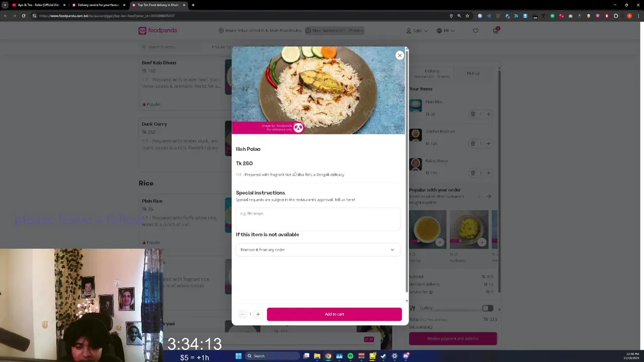Viewport: 644px width, 362px height.
Task: Open the browser extensions puzzle icon
Action: (616, 16)
